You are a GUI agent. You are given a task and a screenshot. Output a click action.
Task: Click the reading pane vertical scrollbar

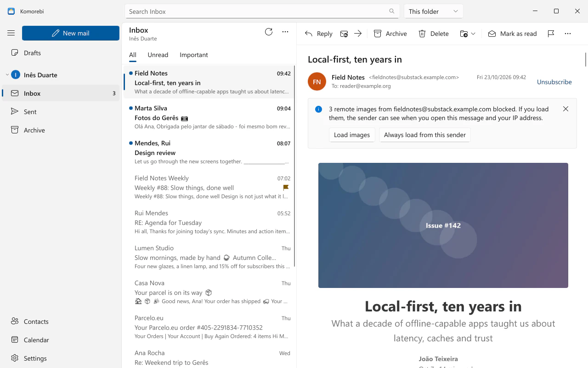[586, 60]
